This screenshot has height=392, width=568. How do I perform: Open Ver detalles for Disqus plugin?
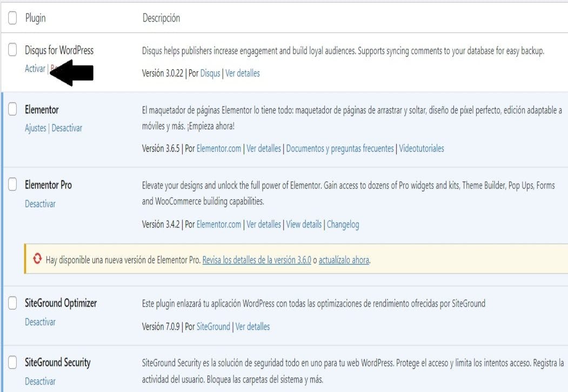tap(243, 73)
